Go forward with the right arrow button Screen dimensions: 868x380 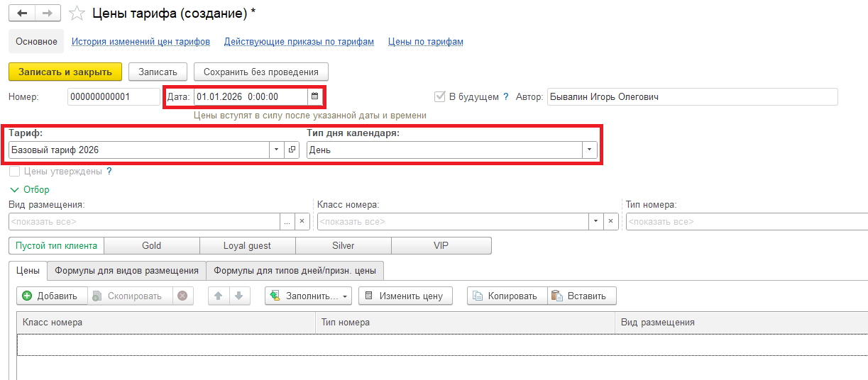[48, 13]
